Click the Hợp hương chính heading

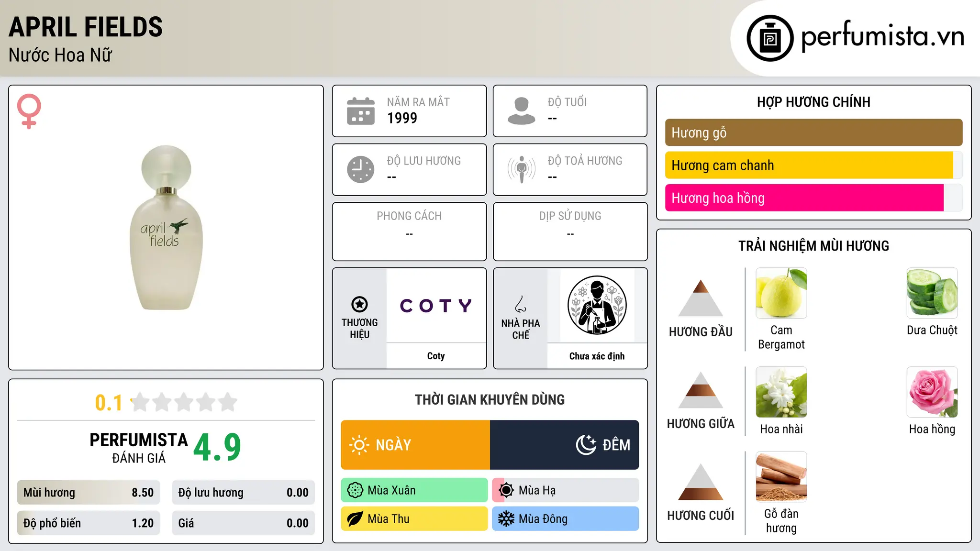(x=813, y=102)
